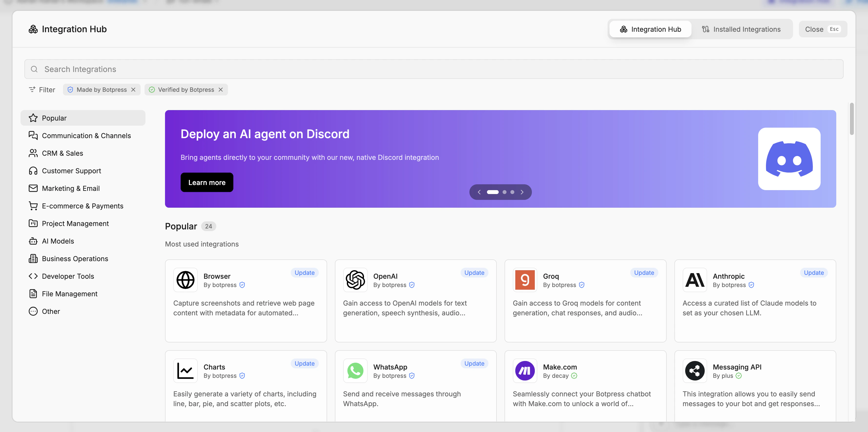The width and height of the screenshot is (868, 432).
Task: Click the WhatsApp integration logo
Action: (x=355, y=371)
